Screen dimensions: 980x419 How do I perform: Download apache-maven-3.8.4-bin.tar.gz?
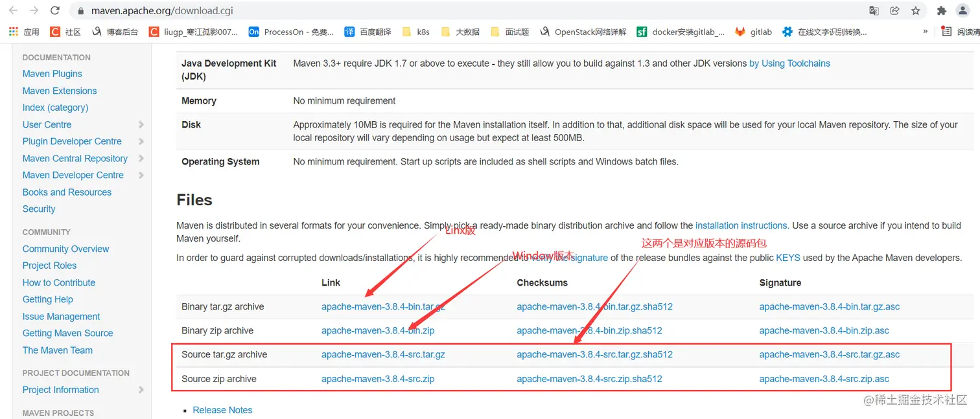(383, 307)
